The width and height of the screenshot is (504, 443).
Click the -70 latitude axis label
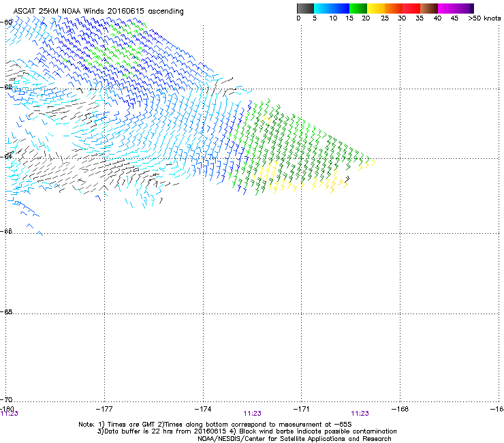(x=6, y=399)
